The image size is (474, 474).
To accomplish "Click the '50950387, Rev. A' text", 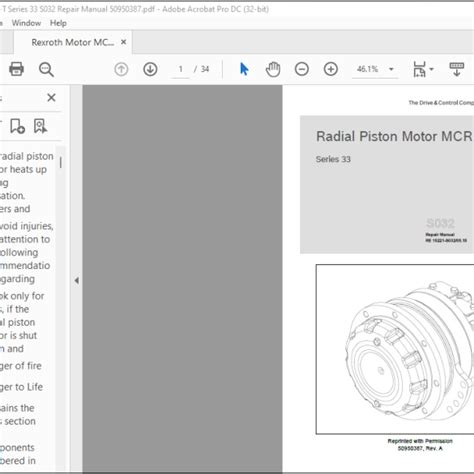I will click(x=420, y=448).
